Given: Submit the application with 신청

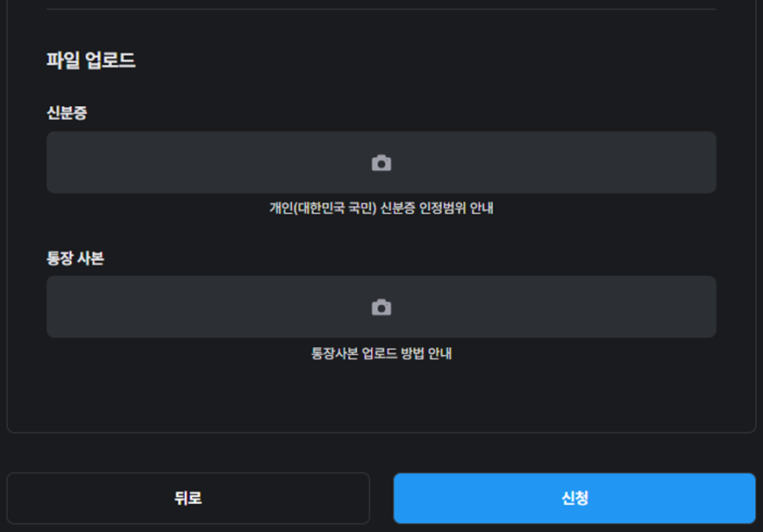Looking at the screenshot, I should 574,498.
